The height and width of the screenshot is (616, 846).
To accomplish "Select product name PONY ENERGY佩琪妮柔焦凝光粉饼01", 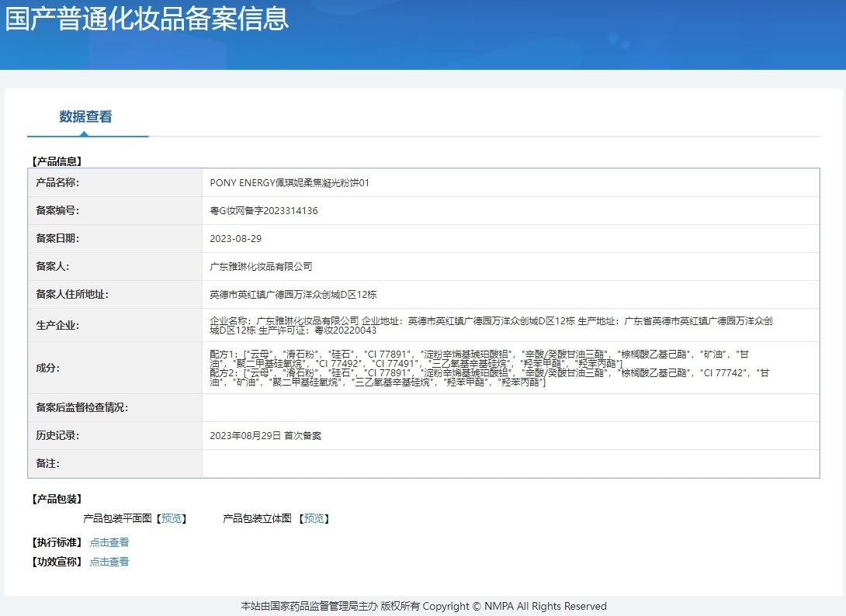I will click(x=290, y=183).
